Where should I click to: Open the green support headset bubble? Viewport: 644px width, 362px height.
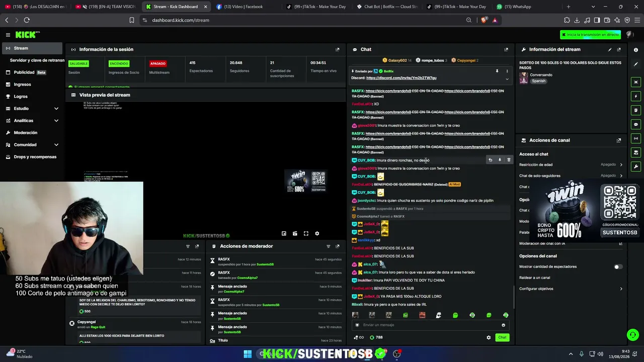tap(632, 335)
